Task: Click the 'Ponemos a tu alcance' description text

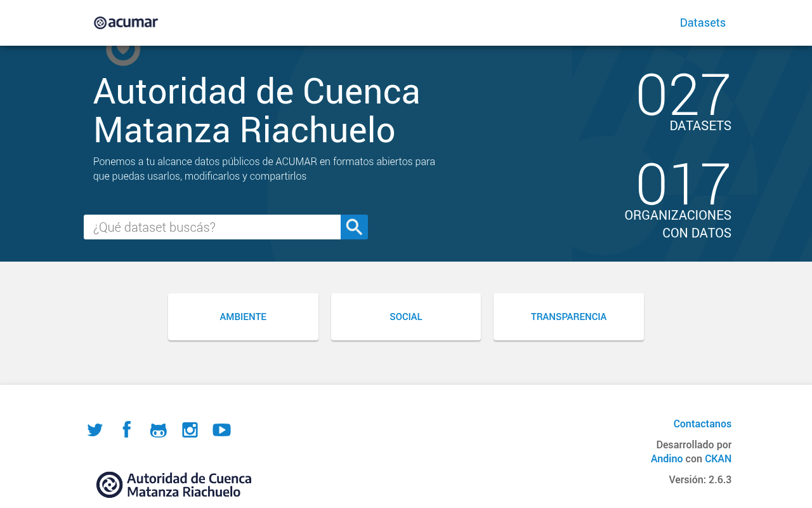Action: point(264,168)
